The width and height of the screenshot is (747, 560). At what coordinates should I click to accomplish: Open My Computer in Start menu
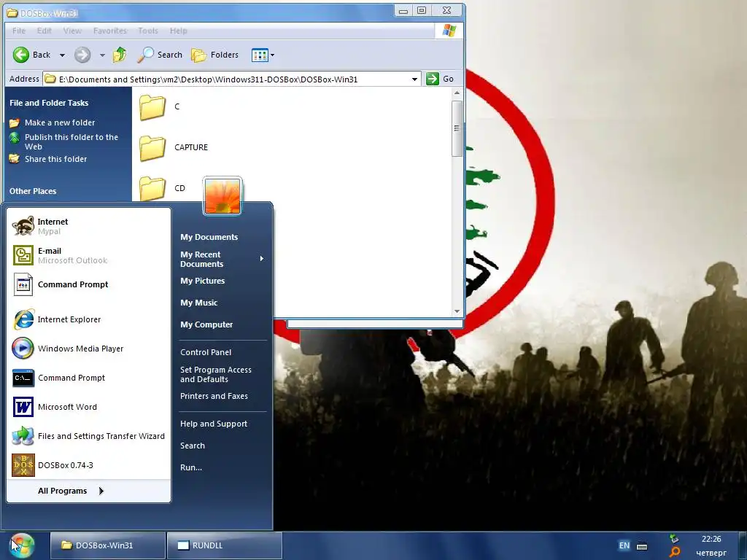pyautogui.click(x=206, y=324)
